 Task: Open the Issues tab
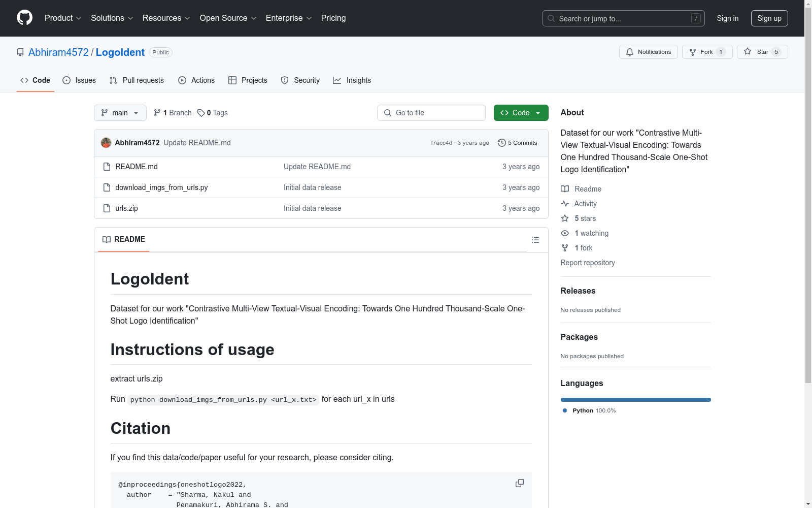79,80
